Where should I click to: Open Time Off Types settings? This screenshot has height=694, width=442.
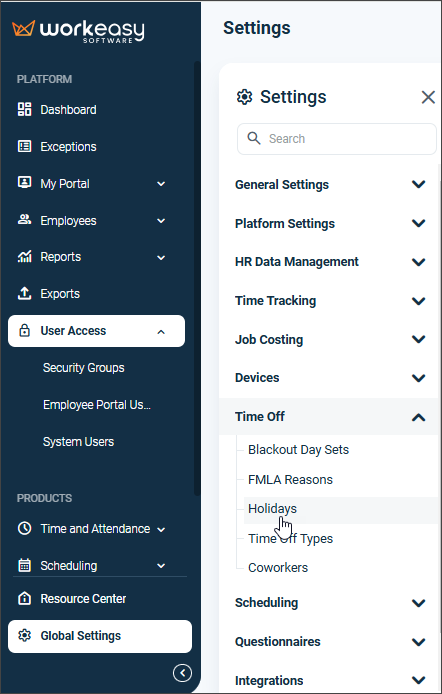290,539
